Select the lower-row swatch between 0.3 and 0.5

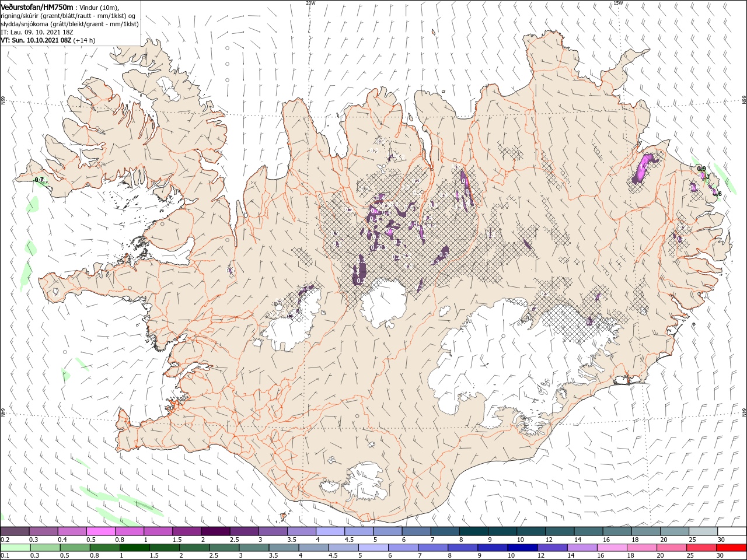[46, 548]
